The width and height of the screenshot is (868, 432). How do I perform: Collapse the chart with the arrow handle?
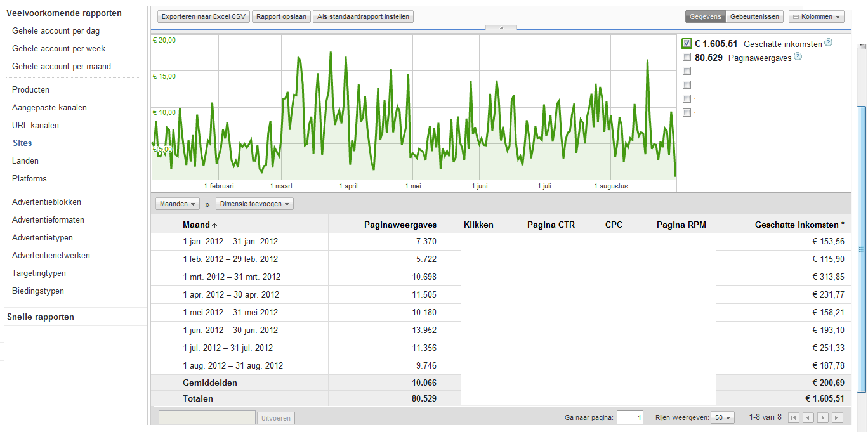[x=501, y=28]
